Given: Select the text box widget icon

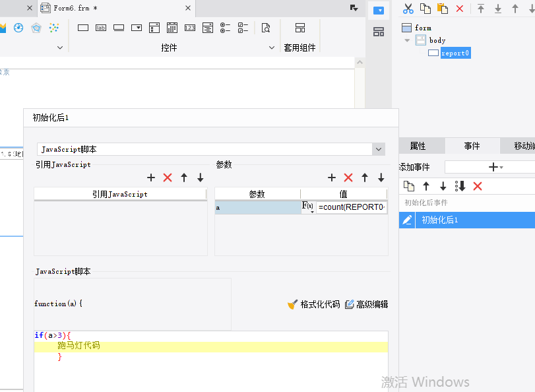Looking at the screenshot, I should coord(83,28).
